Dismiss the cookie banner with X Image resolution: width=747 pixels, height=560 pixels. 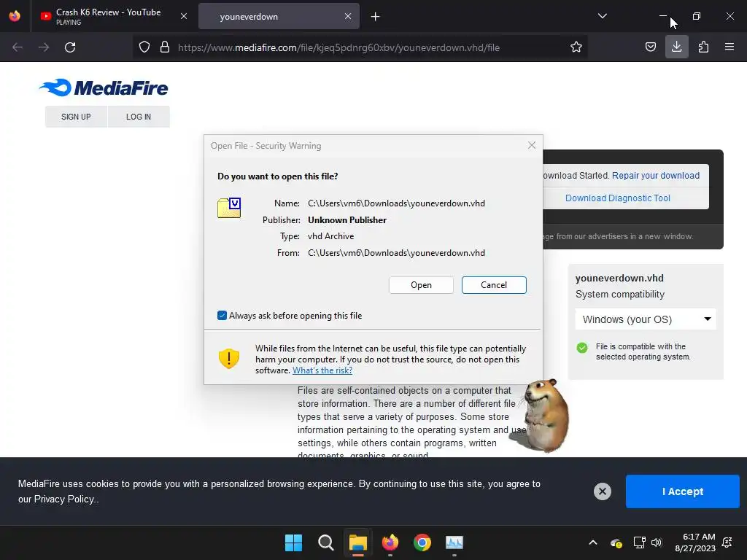pos(602,491)
